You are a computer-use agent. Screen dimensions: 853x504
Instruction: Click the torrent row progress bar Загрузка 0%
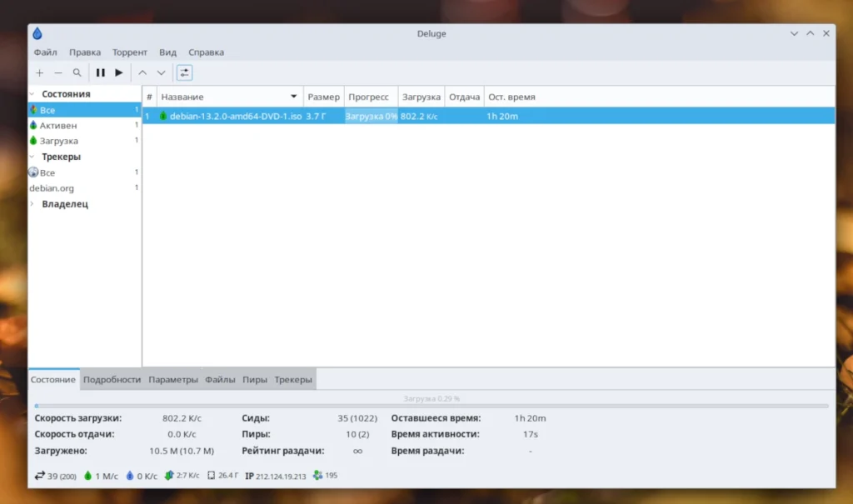click(371, 116)
